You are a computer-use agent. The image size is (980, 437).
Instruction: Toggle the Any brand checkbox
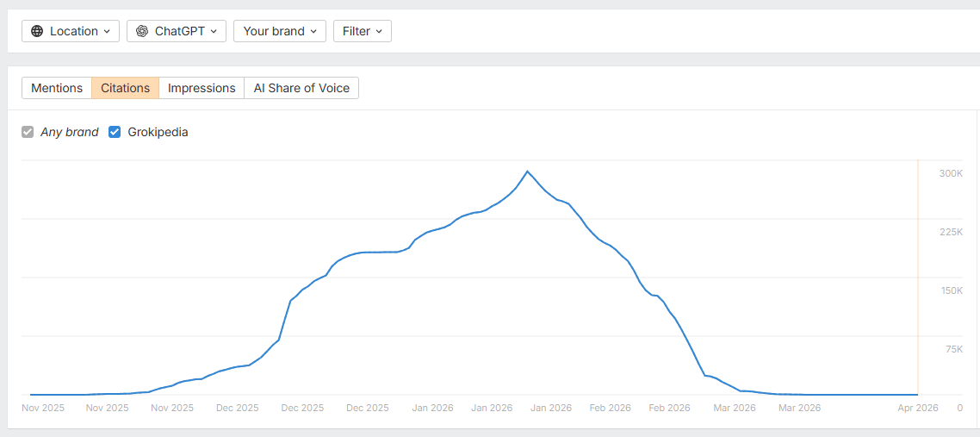(x=28, y=133)
